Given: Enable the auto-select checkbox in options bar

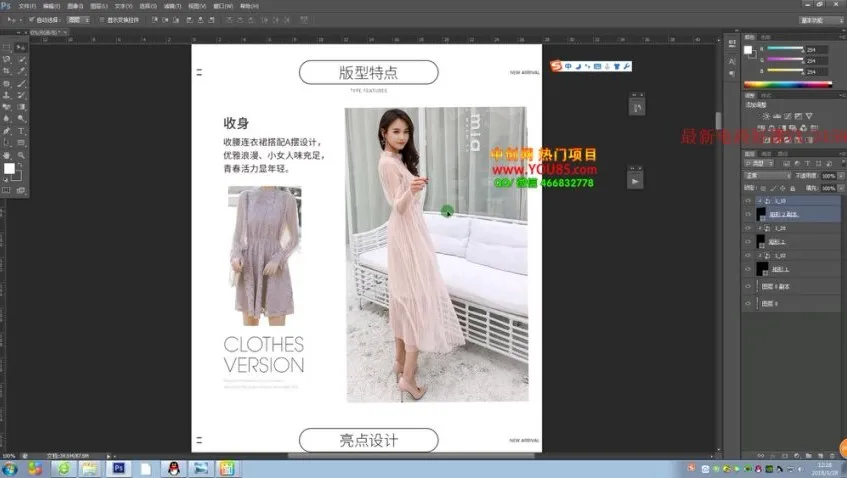Looking at the screenshot, I should click(x=31, y=19).
